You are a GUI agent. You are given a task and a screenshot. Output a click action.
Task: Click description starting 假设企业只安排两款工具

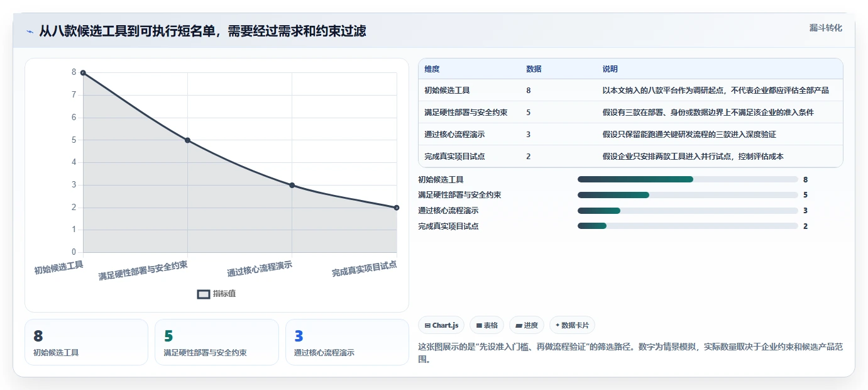(x=693, y=157)
